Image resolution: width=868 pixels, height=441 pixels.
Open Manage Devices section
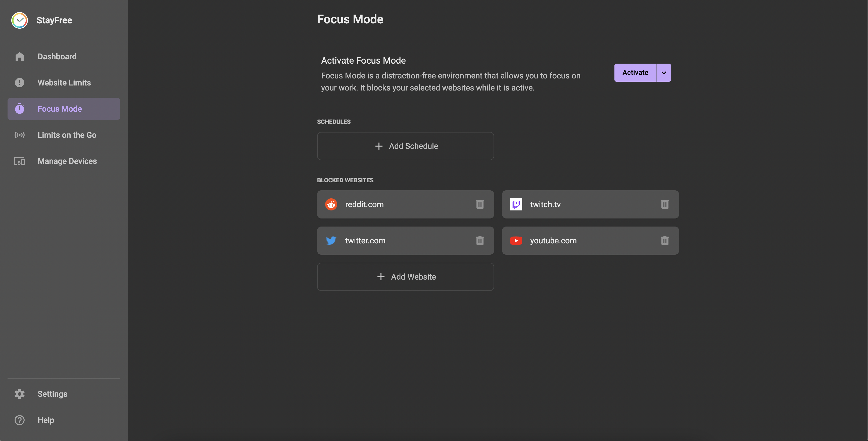pos(67,161)
